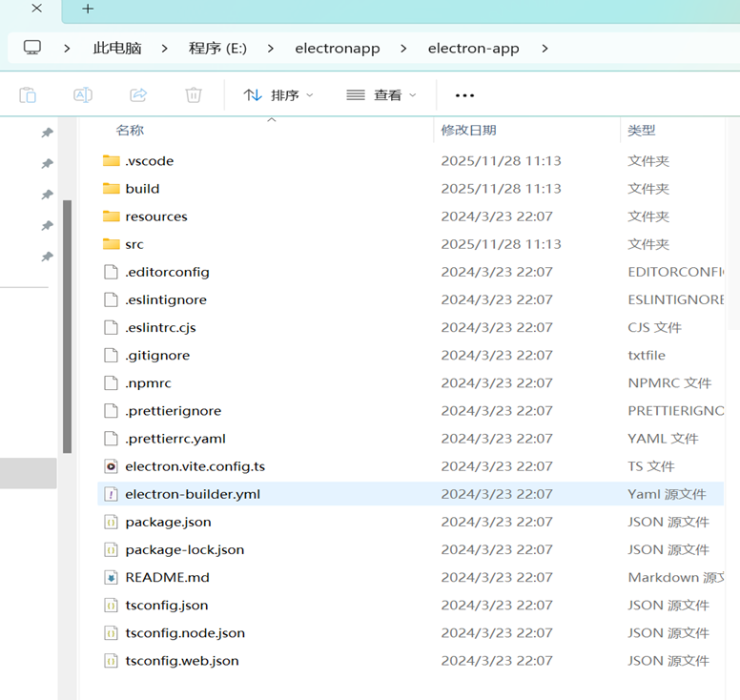Image resolution: width=740 pixels, height=700 pixels.
Task: Click the .gitignore file icon
Action: coord(111,355)
